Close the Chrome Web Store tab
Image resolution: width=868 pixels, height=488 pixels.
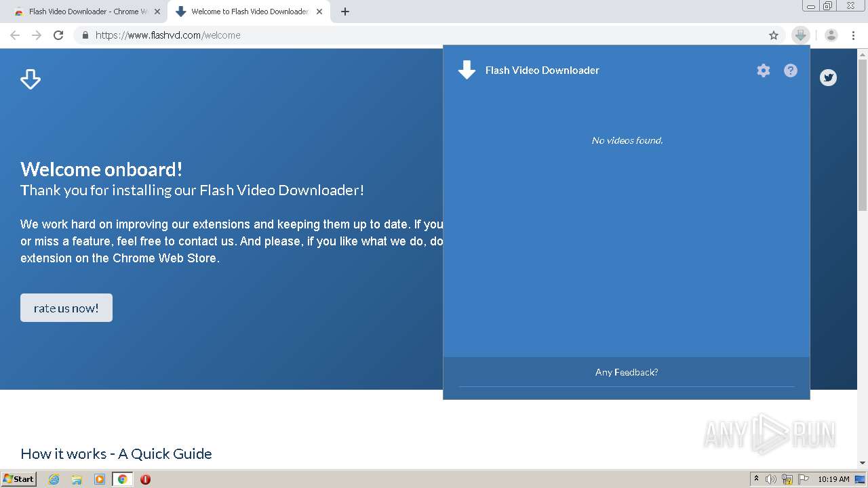coord(157,12)
